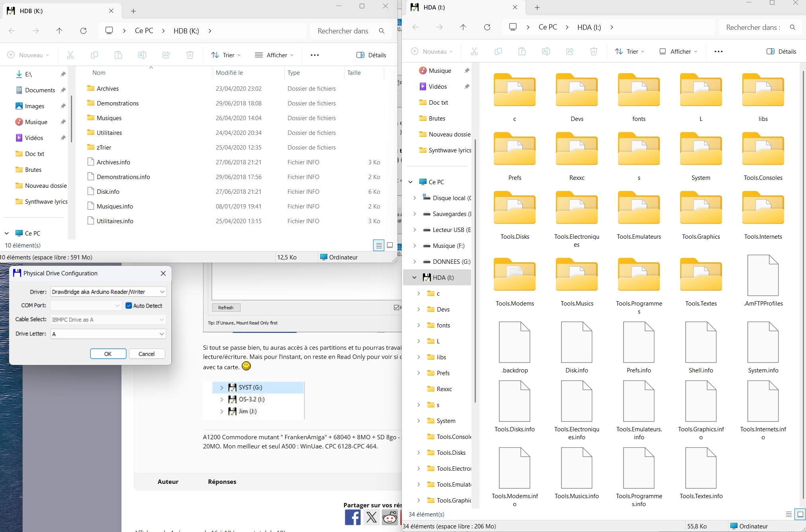Refresh the HDB (K:) window
Viewport: 806px width, 532px height.
[83, 31]
